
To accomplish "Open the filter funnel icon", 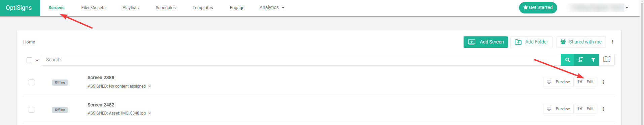I will pyautogui.click(x=593, y=60).
